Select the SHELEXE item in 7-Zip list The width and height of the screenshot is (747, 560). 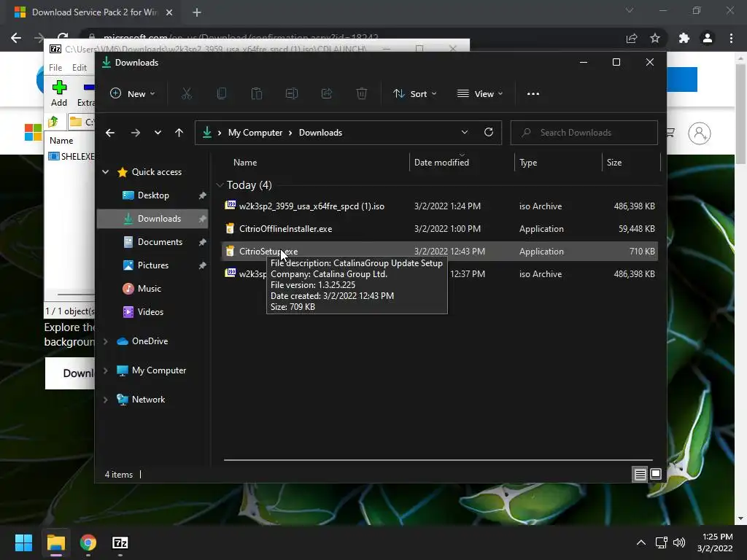coord(71,156)
